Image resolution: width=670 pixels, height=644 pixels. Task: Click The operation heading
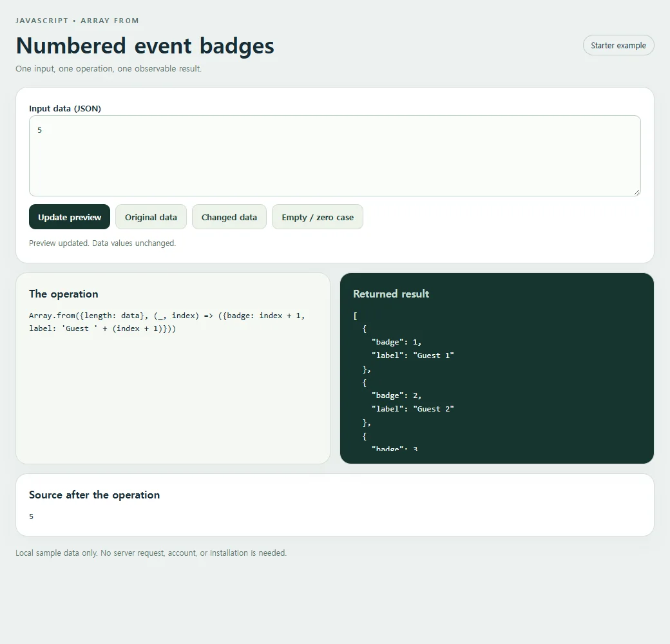pos(64,294)
